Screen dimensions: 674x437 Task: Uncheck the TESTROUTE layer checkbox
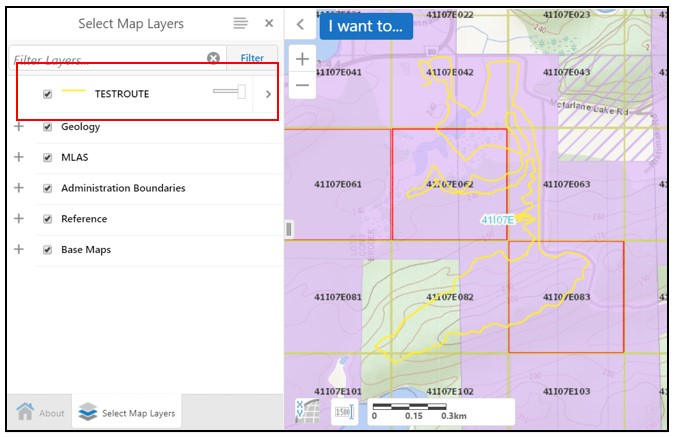47,94
